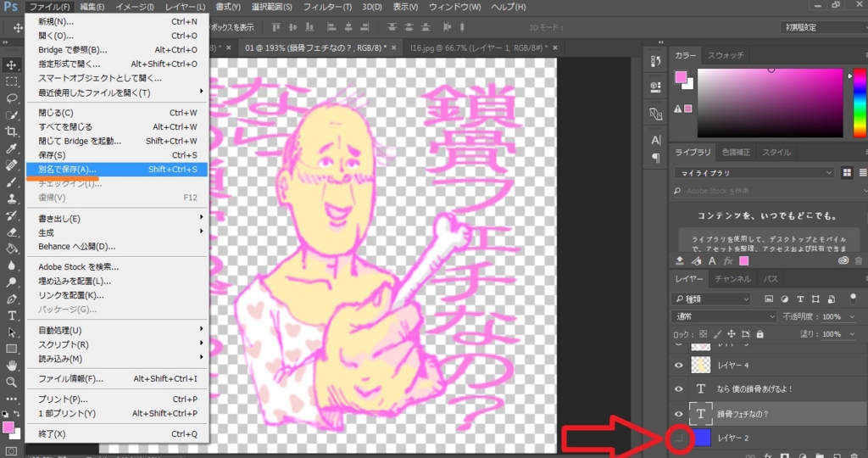Open the 不透明度 opacity dropdown arrow

[x=853, y=316]
